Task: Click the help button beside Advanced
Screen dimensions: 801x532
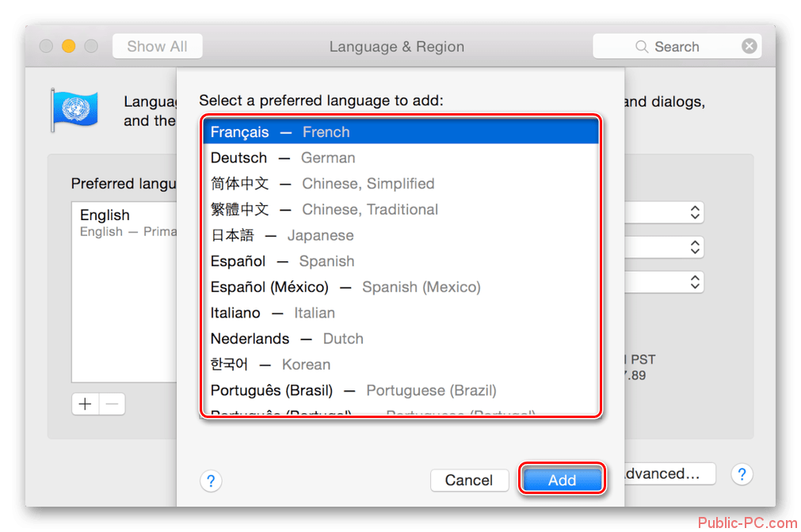Action: point(742,474)
